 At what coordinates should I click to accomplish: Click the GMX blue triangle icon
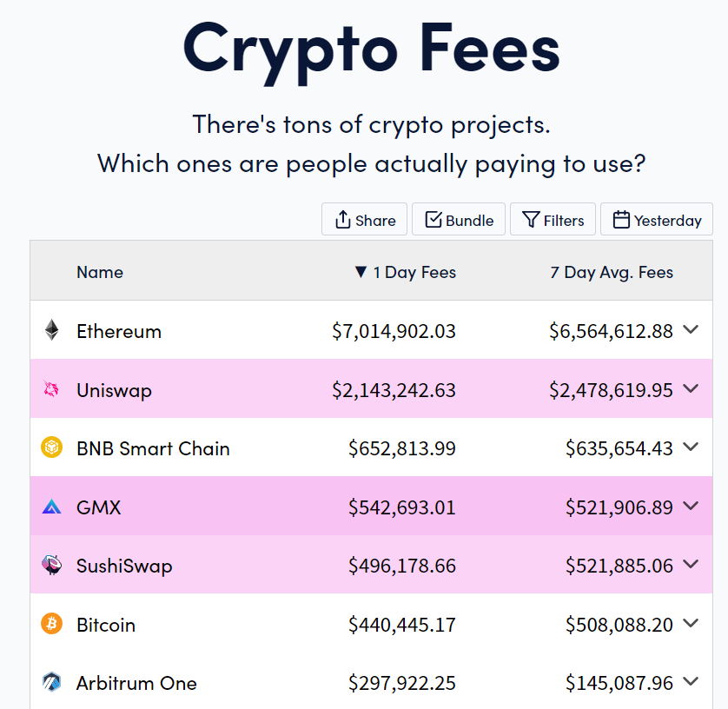pos(51,506)
